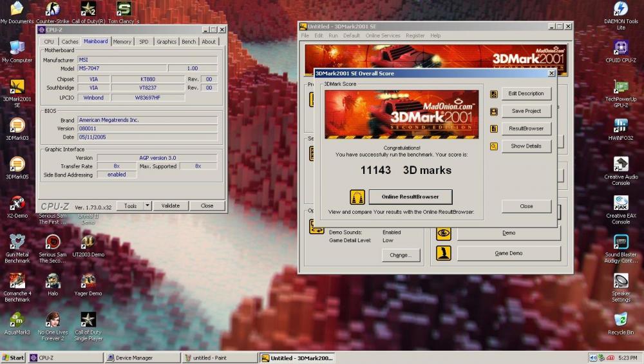Open the Creative EAX Console shortcut
This screenshot has height=364, width=644.
[621, 204]
